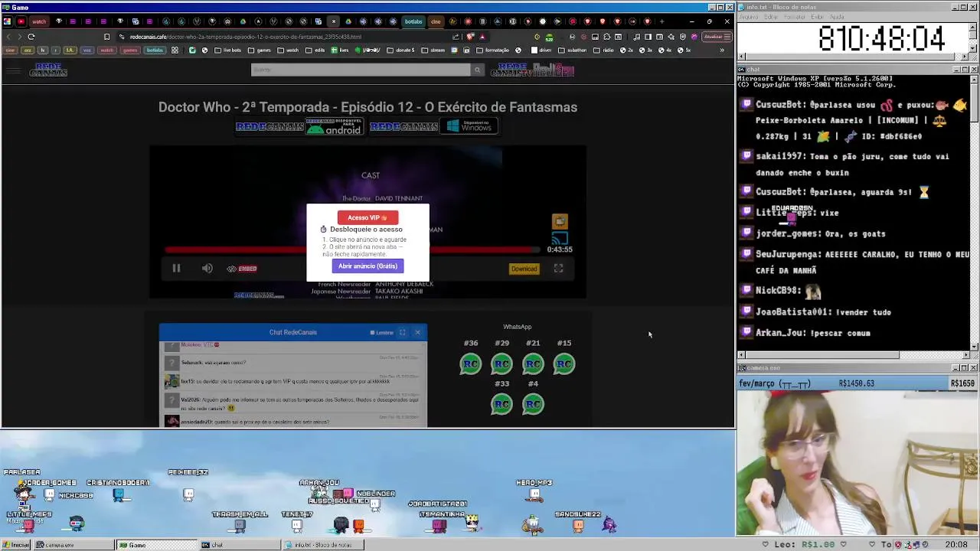Click the browser address bar URL
The width and height of the screenshot is (980, 551).
(245, 37)
